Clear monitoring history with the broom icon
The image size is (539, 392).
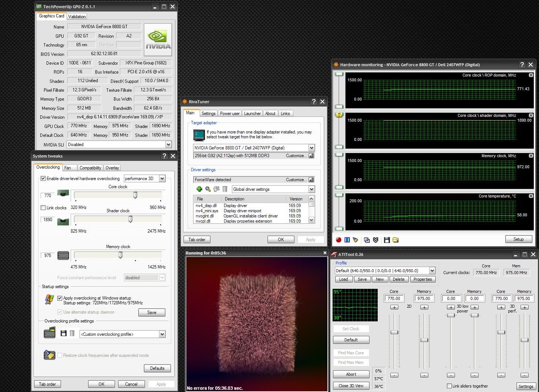point(356,240)
